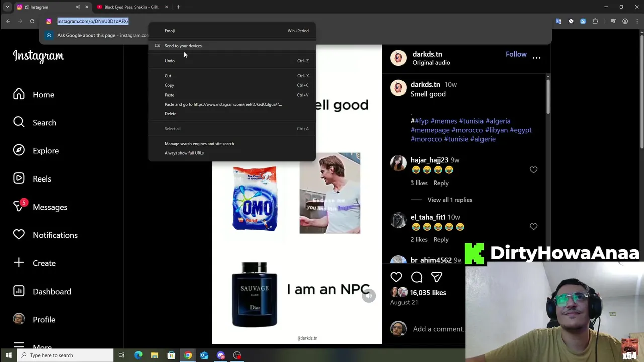Like the post with heart icon
Screen dimensions: 644x362
coord(396,277)
